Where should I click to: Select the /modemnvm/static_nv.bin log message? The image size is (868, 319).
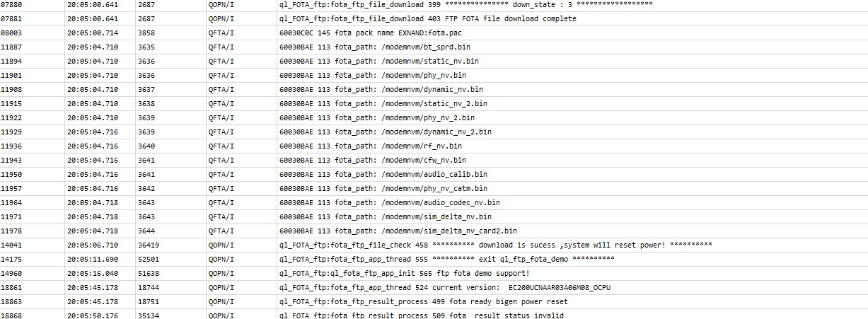point(379,61)
